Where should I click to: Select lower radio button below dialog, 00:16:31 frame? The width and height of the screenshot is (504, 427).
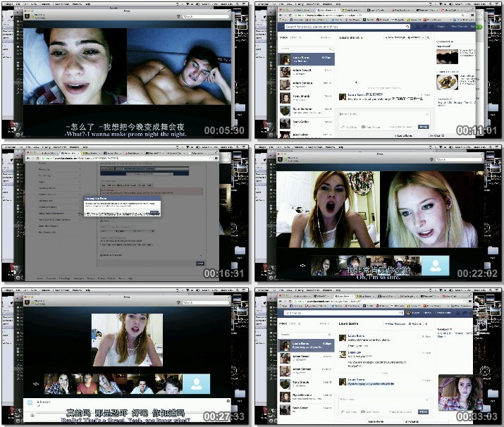tap(102, 221)
